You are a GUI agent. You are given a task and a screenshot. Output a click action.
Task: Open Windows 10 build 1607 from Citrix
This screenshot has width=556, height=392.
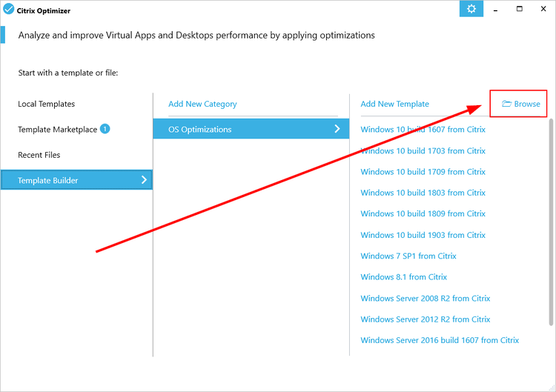423,130
